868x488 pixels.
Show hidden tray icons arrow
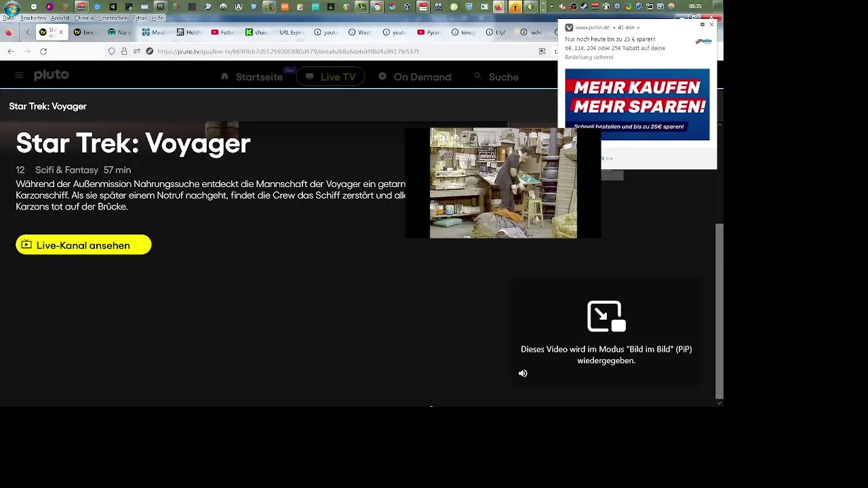551,7
